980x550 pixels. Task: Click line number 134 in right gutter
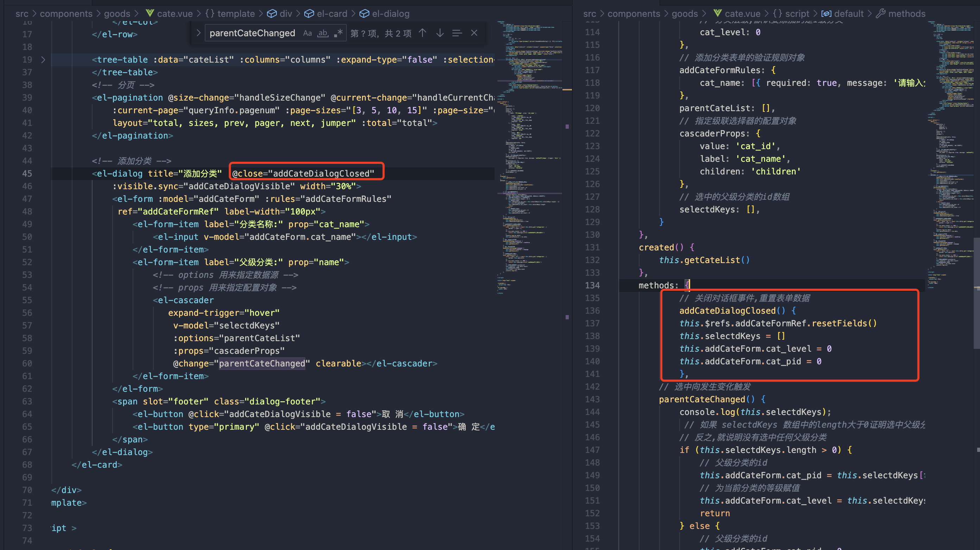tap(592, 285)
